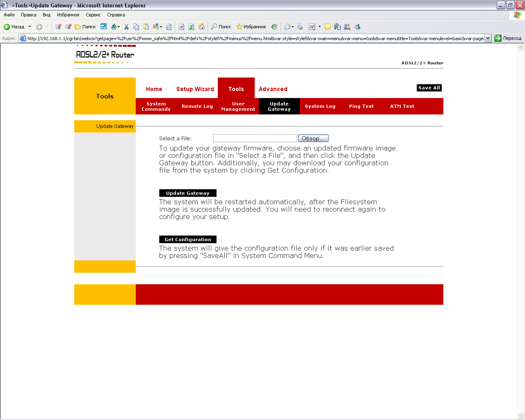The height and width of the screenshot is (420, 525).
Task: Open the dropdown arrow next to Word icon
Action: (x=320, y=27)
